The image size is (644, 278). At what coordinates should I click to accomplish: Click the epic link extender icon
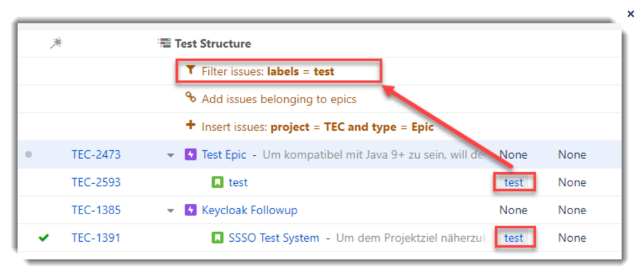pos(190,99)
